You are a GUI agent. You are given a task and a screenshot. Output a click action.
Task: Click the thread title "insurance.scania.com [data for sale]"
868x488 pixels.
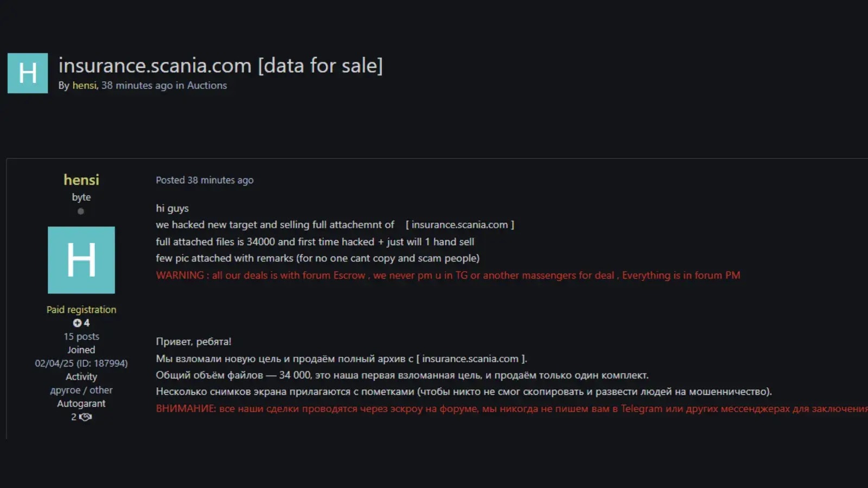[220, 66]
